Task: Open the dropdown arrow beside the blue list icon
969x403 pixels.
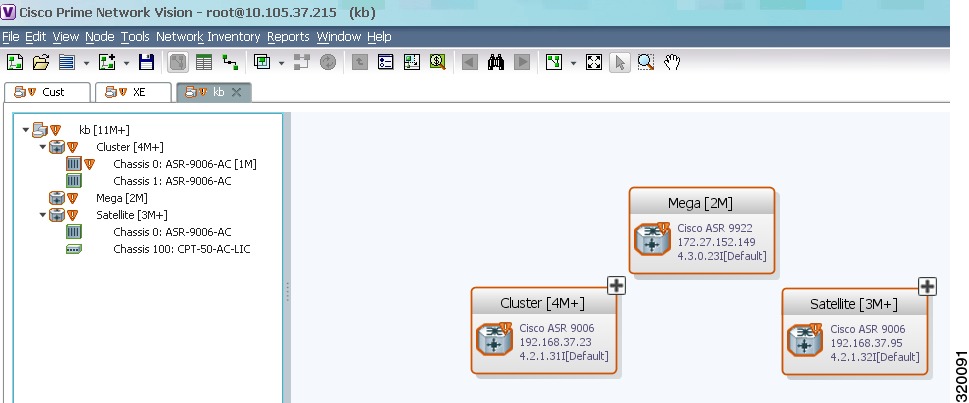Action: 86,62
